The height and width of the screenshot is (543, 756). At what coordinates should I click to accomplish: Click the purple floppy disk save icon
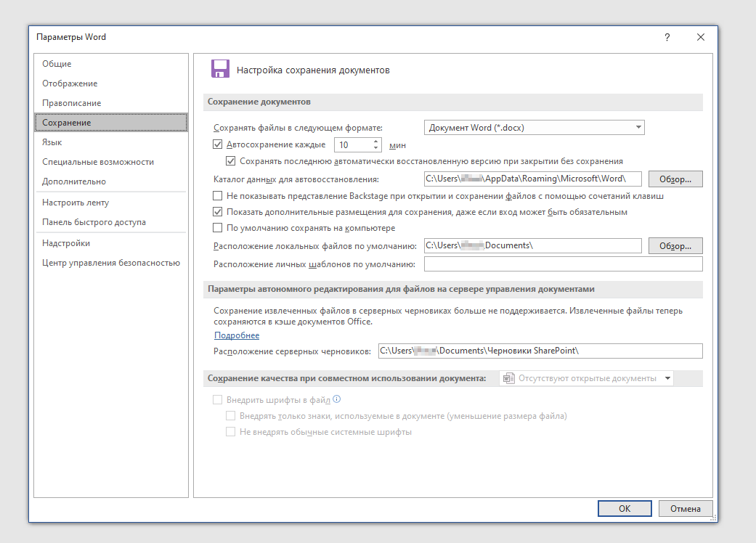(220, 69)
